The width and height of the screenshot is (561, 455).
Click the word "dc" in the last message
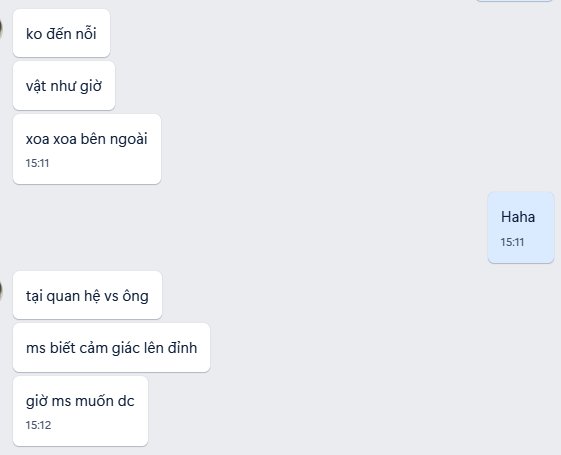pos(126,401)
